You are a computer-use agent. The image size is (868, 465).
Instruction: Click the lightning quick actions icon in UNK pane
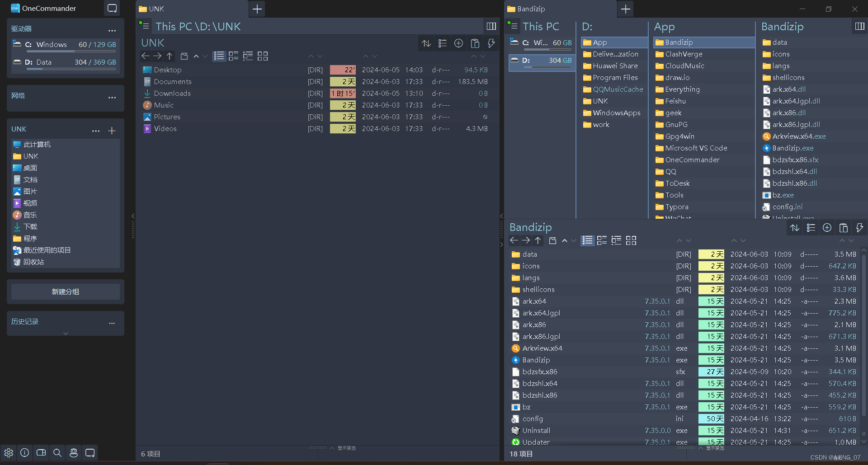coord(491,43)
